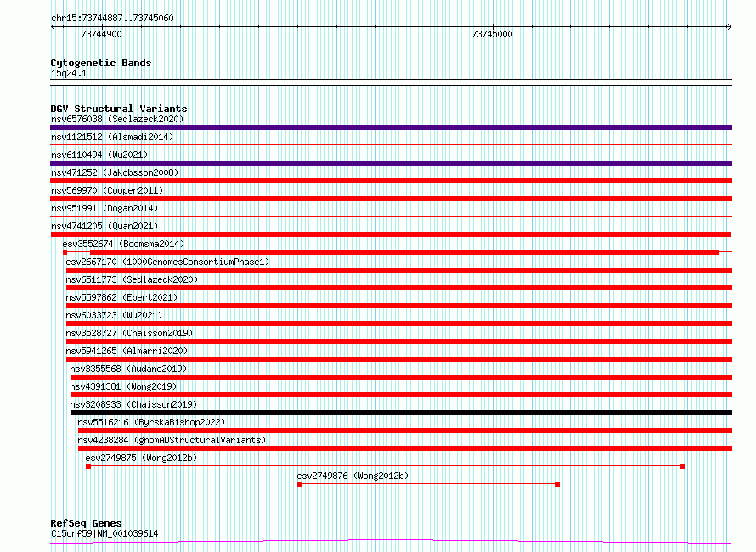Viewport: 756px width, 552px height.
Task: Click the red bar under nsv5516216
Action: pos(405,431)
